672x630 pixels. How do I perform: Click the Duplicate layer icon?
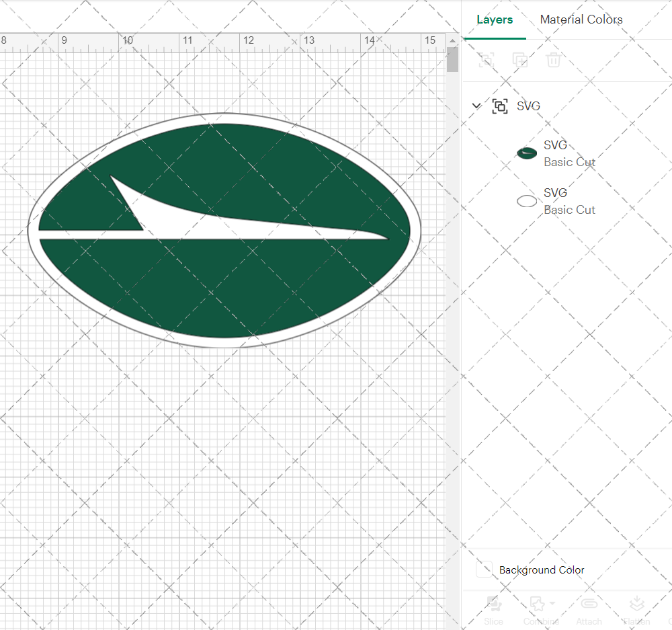pos(520,60)
